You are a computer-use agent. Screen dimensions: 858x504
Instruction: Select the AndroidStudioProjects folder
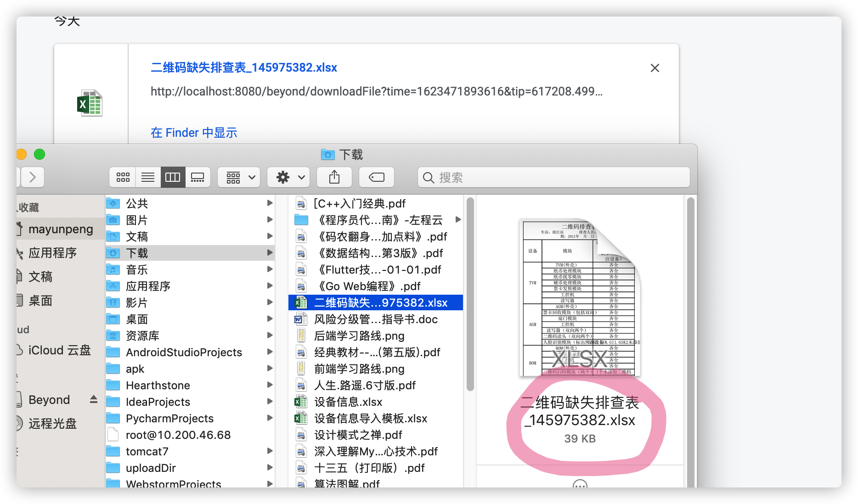click(x=190, y=352)
